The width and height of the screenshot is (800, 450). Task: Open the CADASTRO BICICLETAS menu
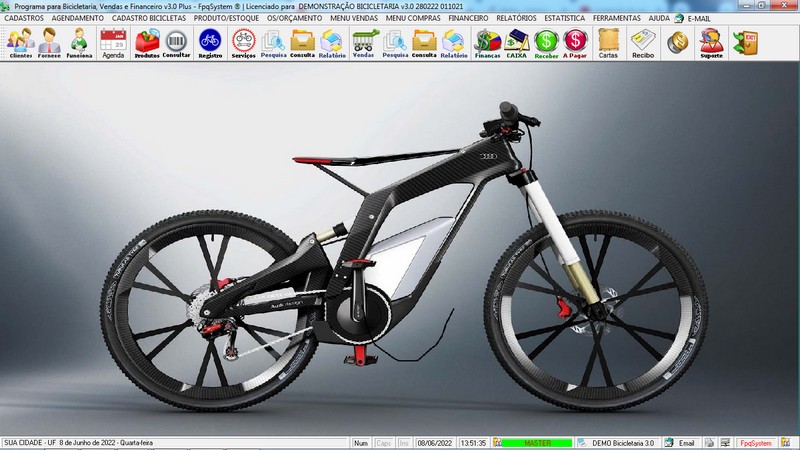click(149, 18)
